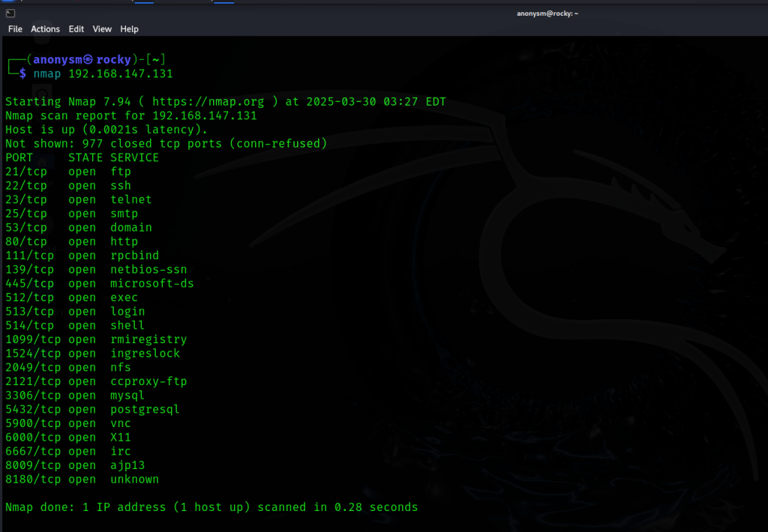Click the PORT column header
This screenshot has width=768, height=532.
click(x=19, y=157)
